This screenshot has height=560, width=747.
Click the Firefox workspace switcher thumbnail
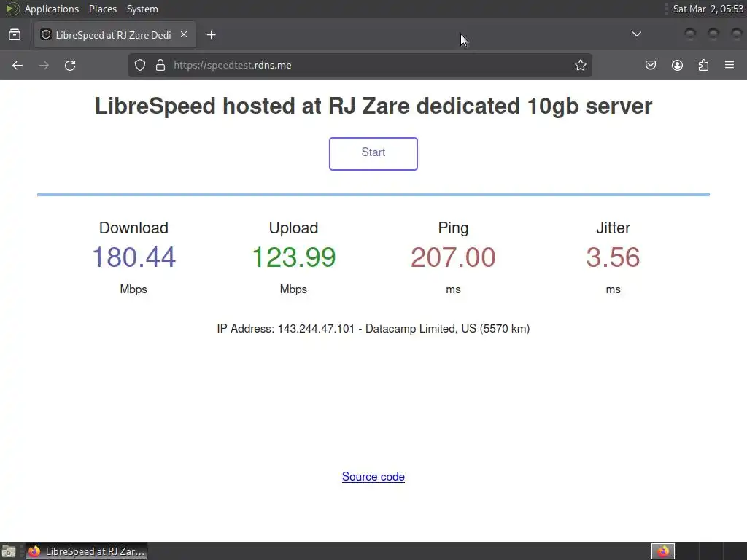[x=662, y=551]
